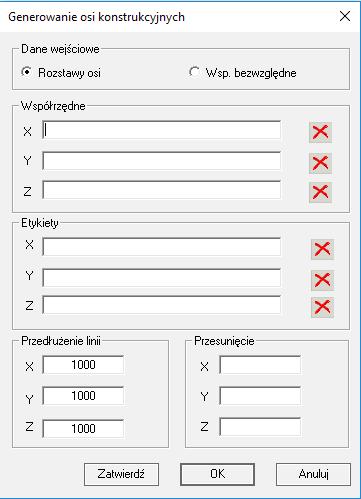361x499 pixels.
Task: Focus the X field in Współrzędne
Action: click(x=162, y=130)
